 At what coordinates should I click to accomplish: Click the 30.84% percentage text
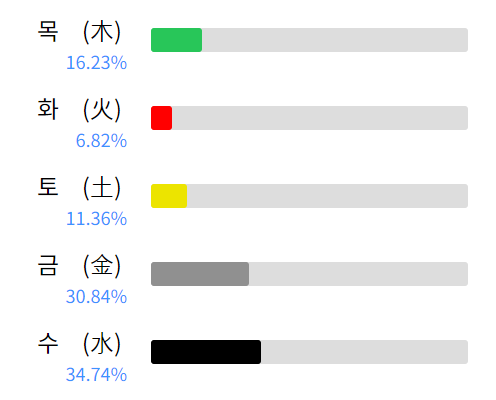coord(97,297)
